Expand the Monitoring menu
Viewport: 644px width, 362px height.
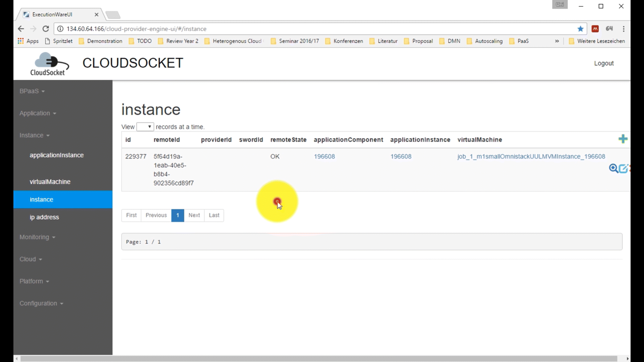[x=37, y=237]
